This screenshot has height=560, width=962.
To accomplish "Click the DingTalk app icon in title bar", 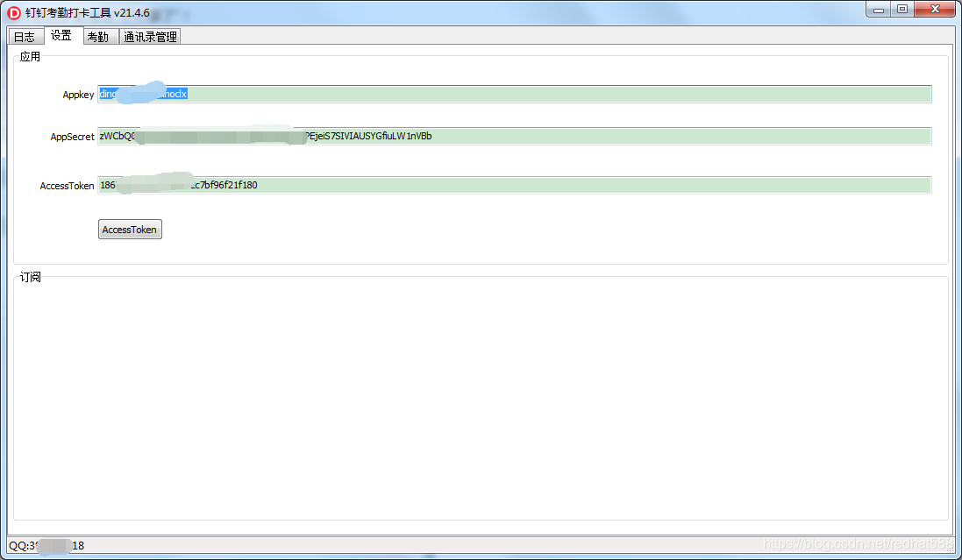I will [13, 13].
